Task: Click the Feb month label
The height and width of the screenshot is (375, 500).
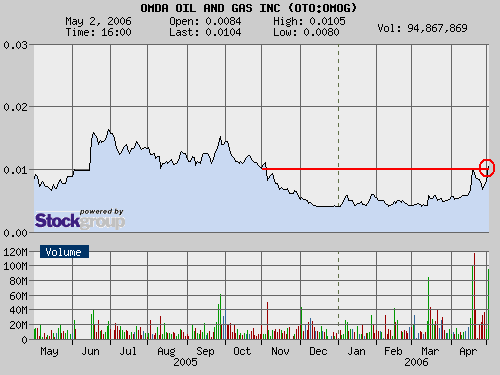Action: (393, 351)
